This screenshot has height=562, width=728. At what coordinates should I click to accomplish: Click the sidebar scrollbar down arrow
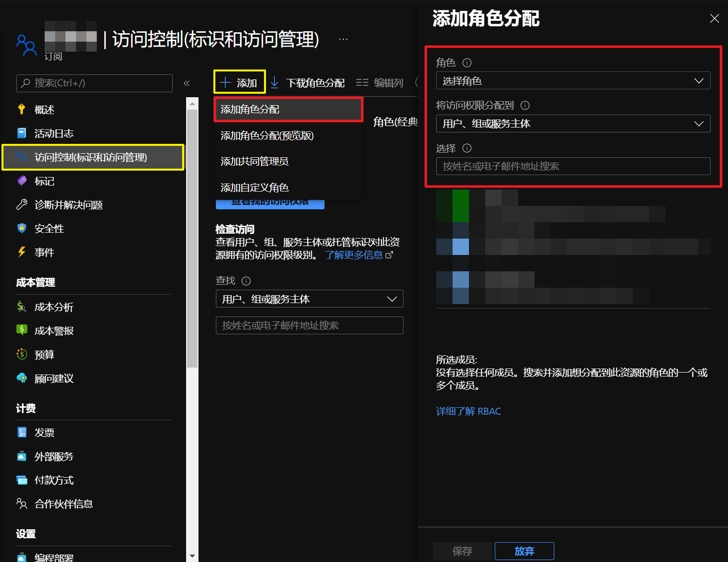[x=193, y=556]
